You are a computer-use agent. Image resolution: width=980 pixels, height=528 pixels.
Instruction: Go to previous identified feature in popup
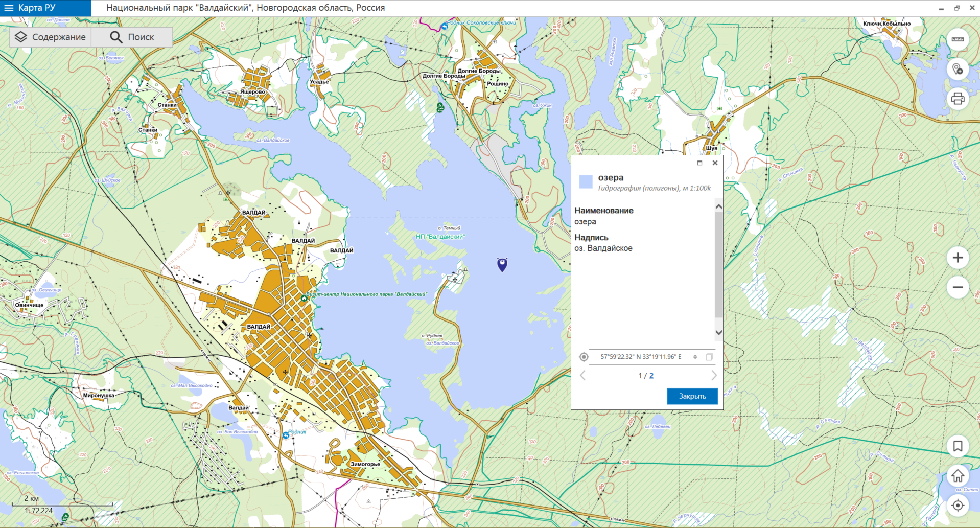582,376
